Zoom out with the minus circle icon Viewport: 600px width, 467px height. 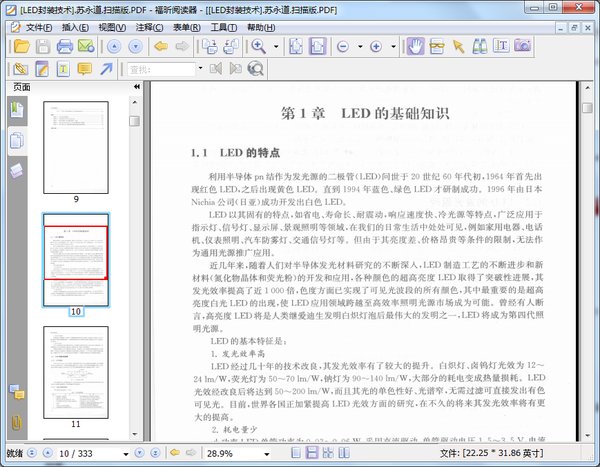[343, 47]
